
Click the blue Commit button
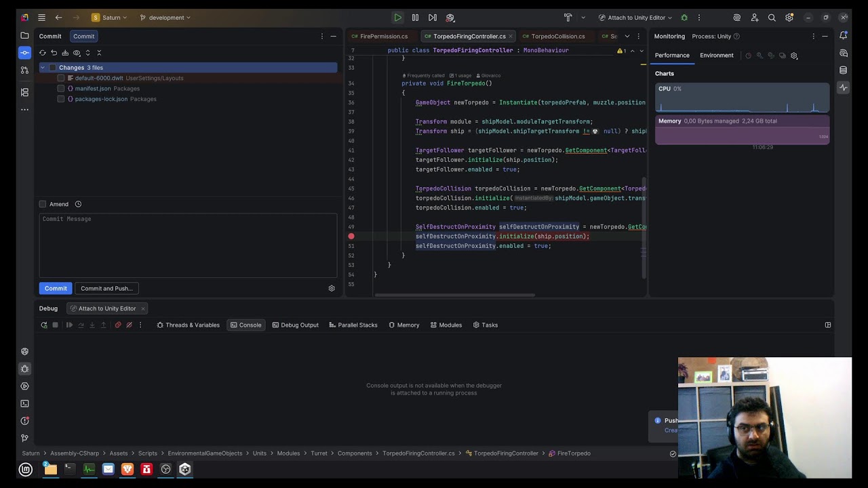tap(56, 288)
